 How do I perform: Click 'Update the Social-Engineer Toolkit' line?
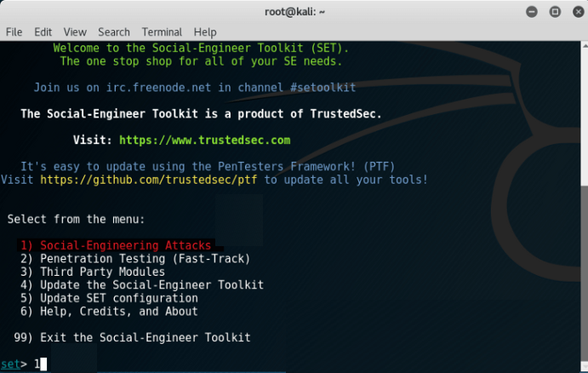pos(142,284)
